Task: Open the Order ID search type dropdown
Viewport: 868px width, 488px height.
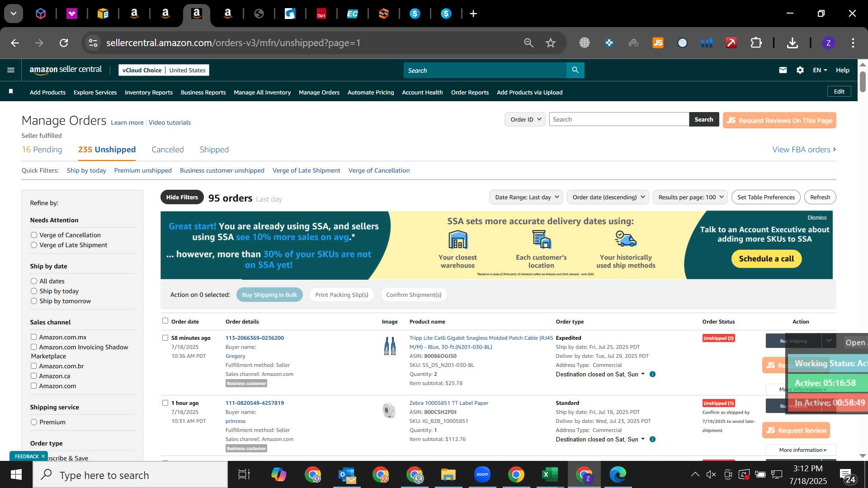Action: (525, 119)
